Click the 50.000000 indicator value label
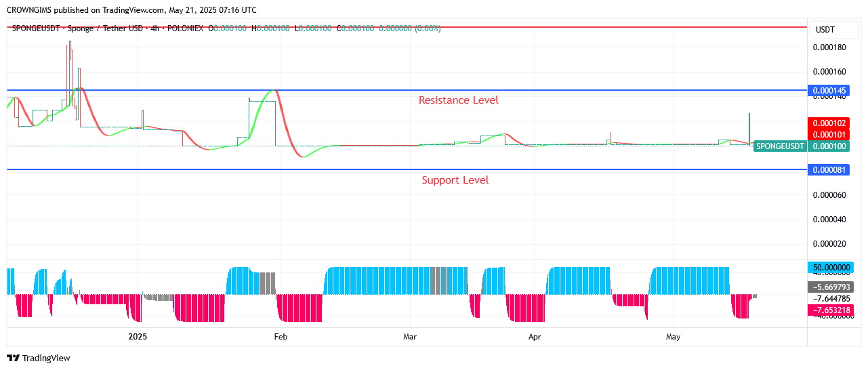The width and height of the screenshot is (868, 370). point(829,268)
